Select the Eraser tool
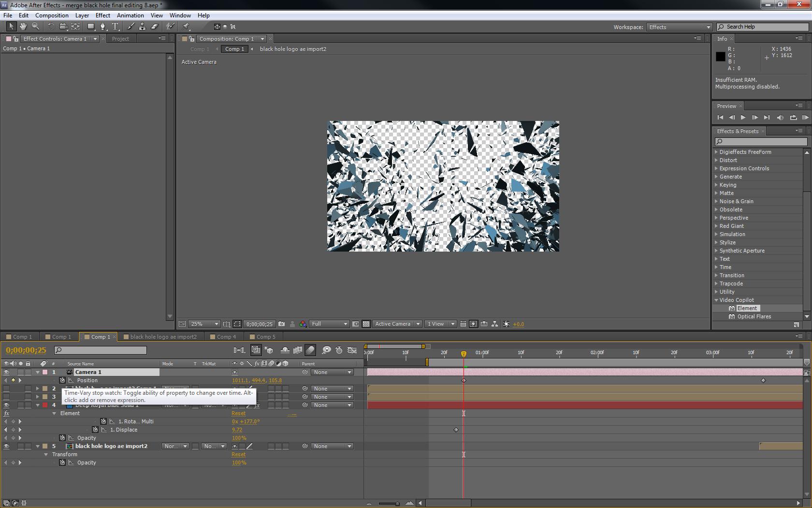 point(155,27)
